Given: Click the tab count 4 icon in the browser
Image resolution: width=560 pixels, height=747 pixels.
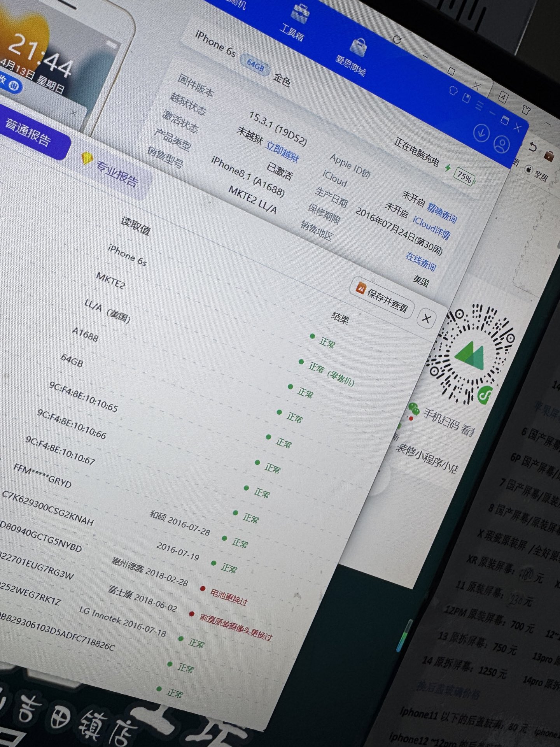Looking at the screenshot, I should click(x=503, y=97).
